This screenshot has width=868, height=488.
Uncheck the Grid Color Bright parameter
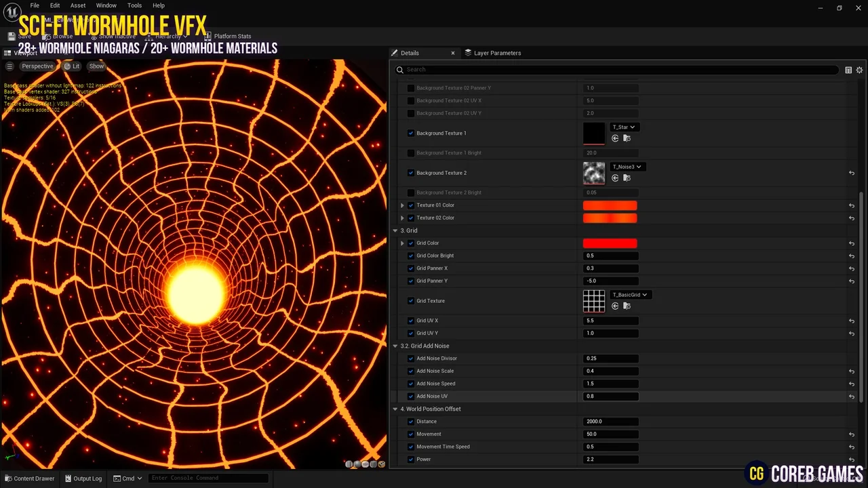click(410, 256)
